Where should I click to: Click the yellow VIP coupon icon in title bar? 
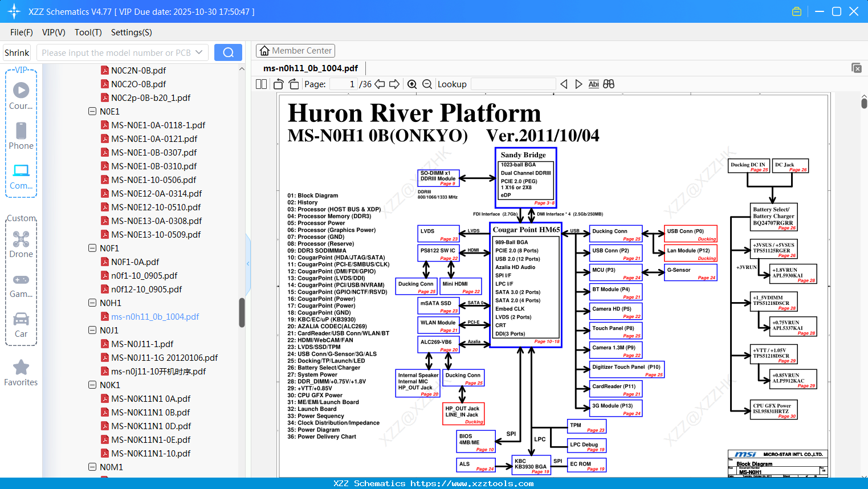797,11
